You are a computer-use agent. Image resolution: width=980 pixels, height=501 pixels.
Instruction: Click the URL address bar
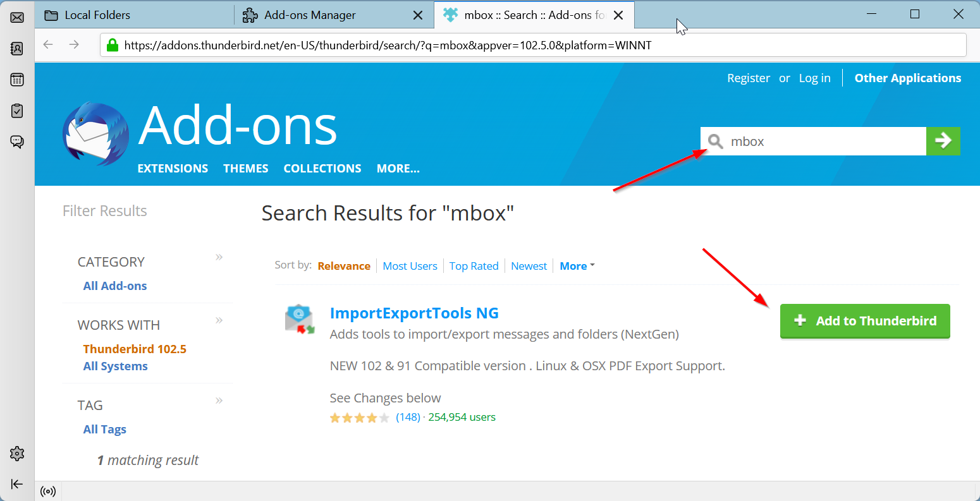533,45
